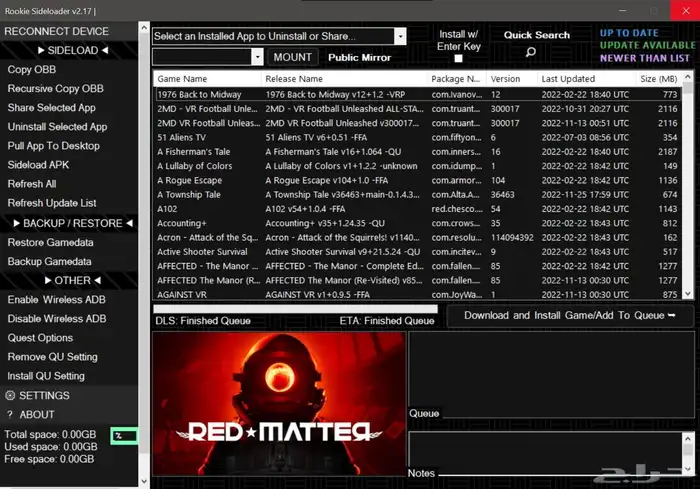The height and width of the screenshot is (489, 700).
Task: Select A Lullaby of Colors row
Action: [x=418, y=166]
